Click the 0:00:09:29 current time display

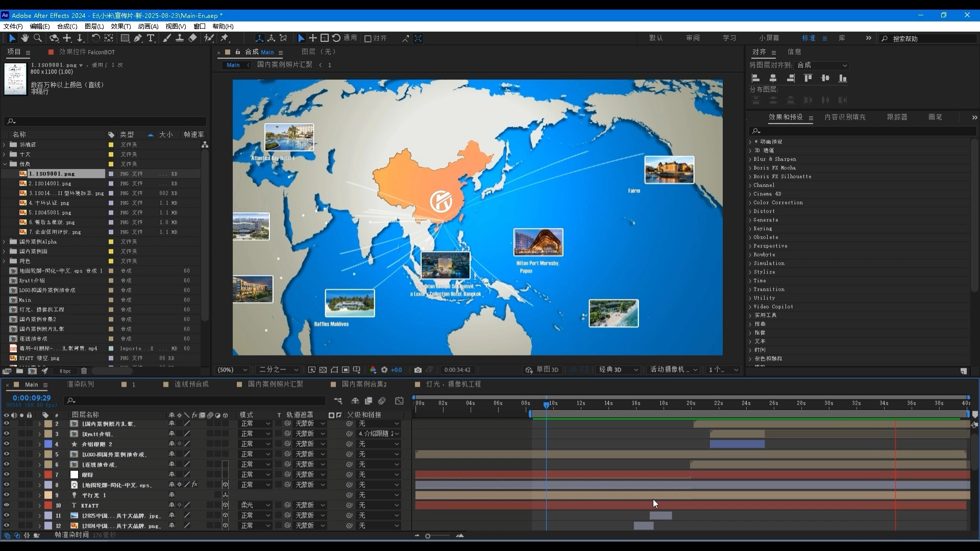pyautogui.click(x=32, y=398)
